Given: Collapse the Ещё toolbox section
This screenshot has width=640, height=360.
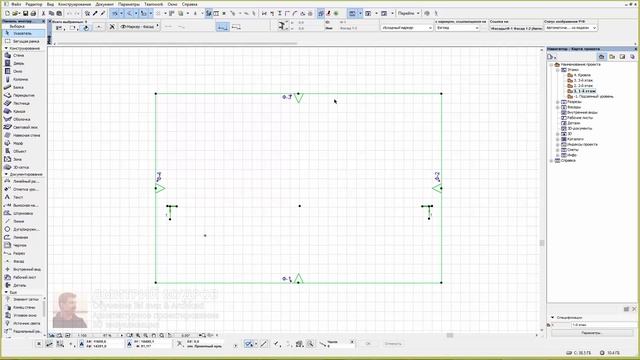Looking at the screenshot, I should coord(6,292).
